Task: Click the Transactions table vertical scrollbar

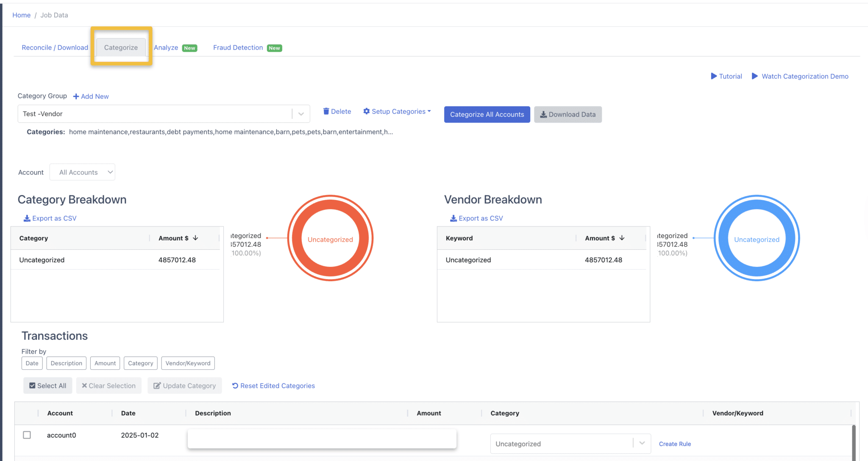Action: (x=854, y=442)
